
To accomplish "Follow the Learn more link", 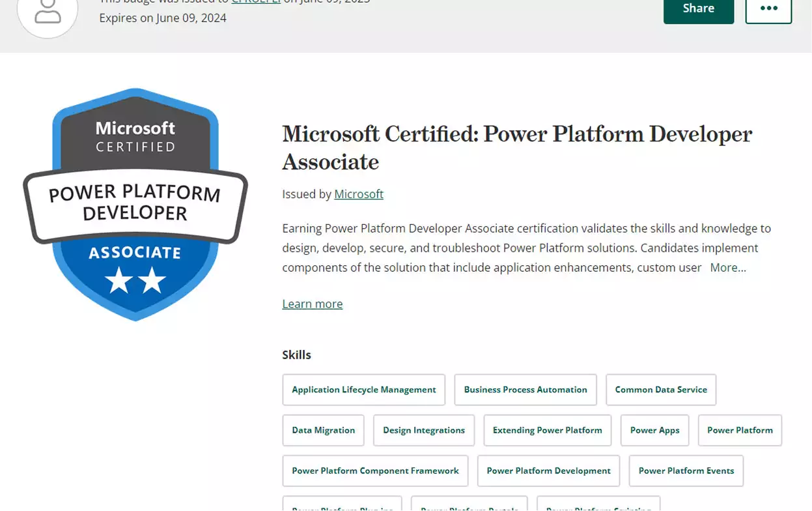I will click(x=312, y=304).
